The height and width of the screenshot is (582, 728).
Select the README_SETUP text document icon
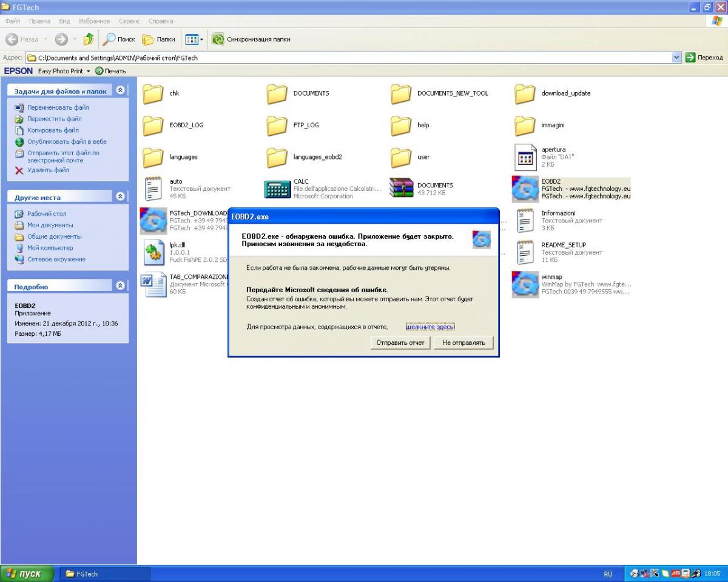click(525, 252)
